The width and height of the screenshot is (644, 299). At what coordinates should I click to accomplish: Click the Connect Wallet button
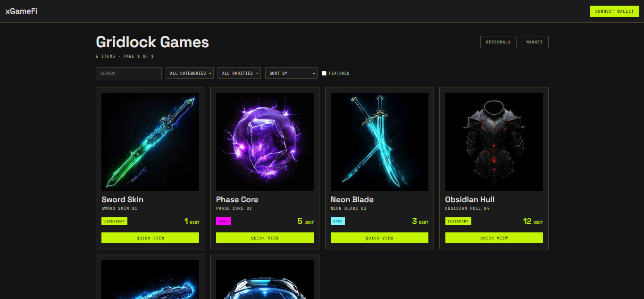point(614,11)
